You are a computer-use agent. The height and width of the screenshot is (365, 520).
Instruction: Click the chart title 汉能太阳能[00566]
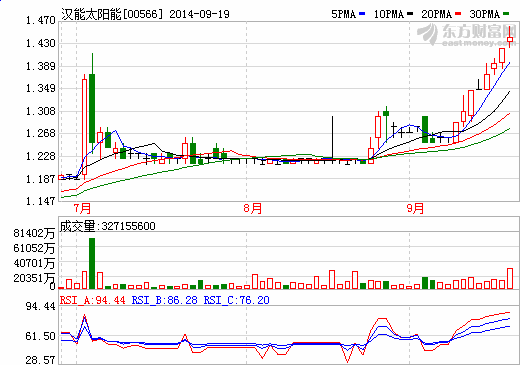(x=112, y=14)
